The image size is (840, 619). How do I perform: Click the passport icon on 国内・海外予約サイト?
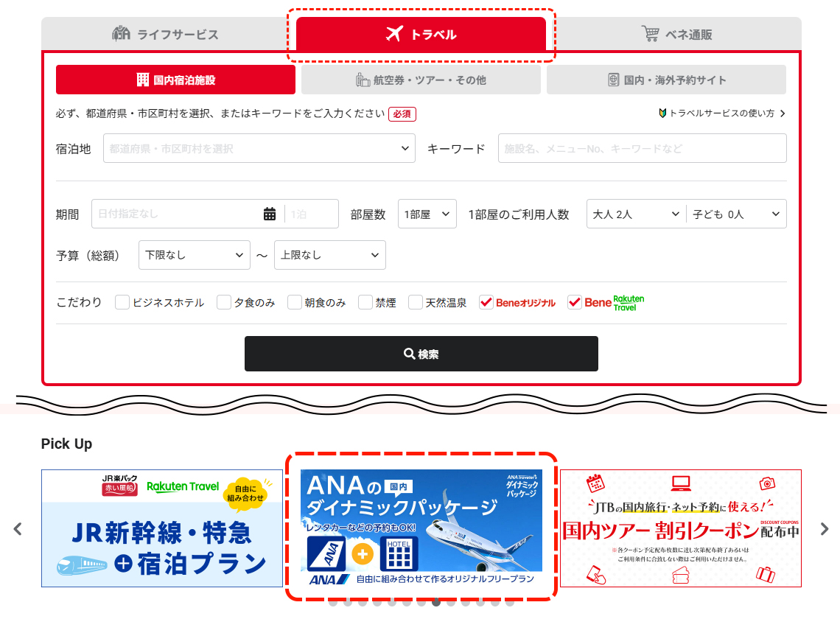[x=613, y=80]
